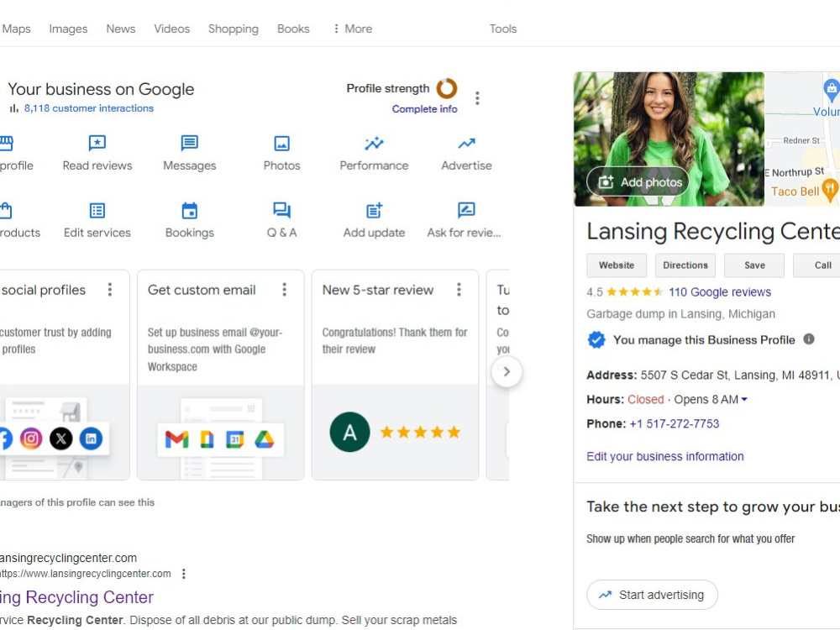Click the 4.5 star rating stars
Viewport: 840px width, 630px height.
[634, 292]
